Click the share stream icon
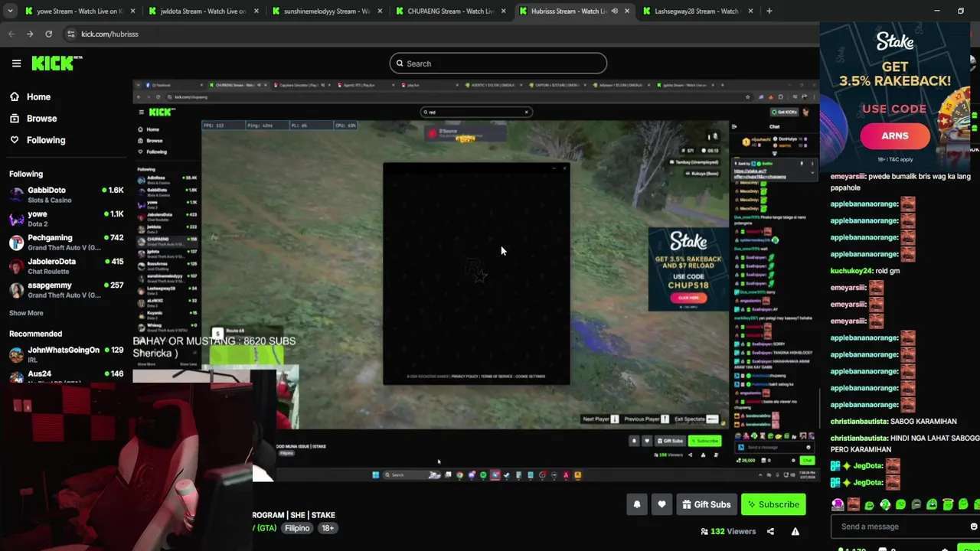Screen dimensions: 980x551 pos(770,531)
